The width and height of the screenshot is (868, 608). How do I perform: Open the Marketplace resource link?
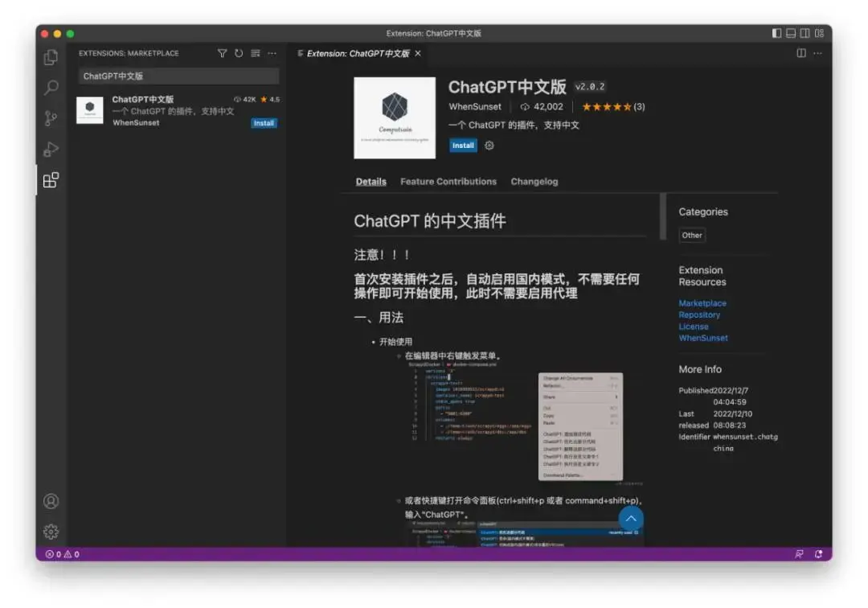702,303
